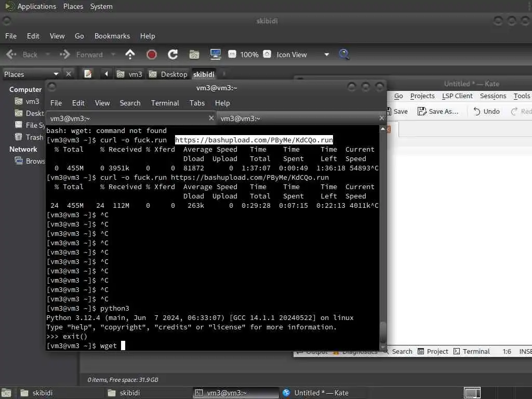
Task: Click Undo in Kate toolbar
Action: (486, 111)
